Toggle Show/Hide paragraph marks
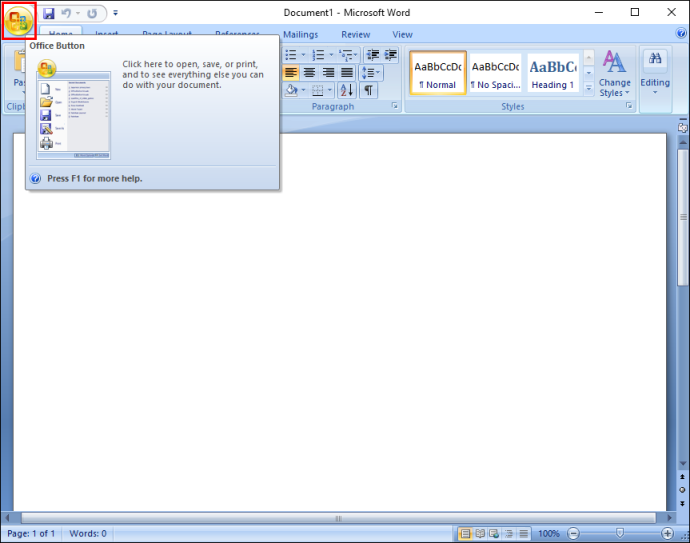The height and width of the screenshot is (543, 690). coord(369,91)
